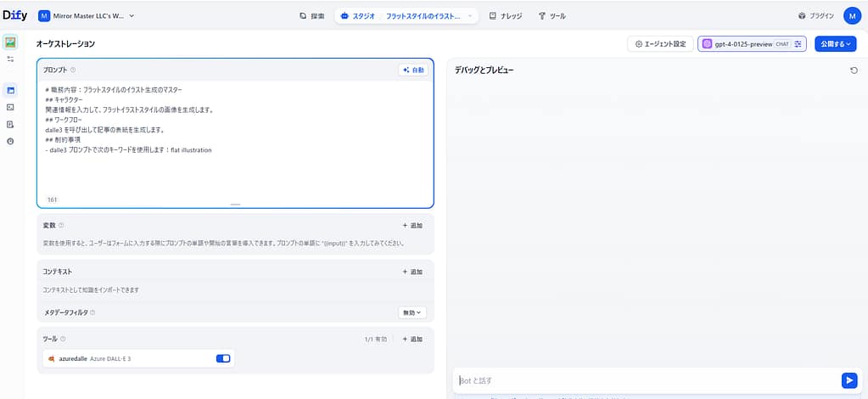This screenshot has height=399, width=868.
Task: Open the monitoring clock icon in sidebar
Action: (10, 141)
